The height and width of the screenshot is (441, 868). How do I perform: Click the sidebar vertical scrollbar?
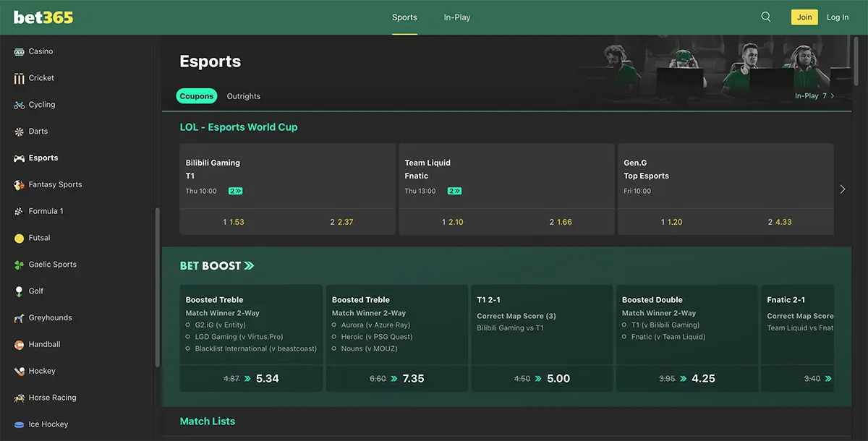click(157, 288)
